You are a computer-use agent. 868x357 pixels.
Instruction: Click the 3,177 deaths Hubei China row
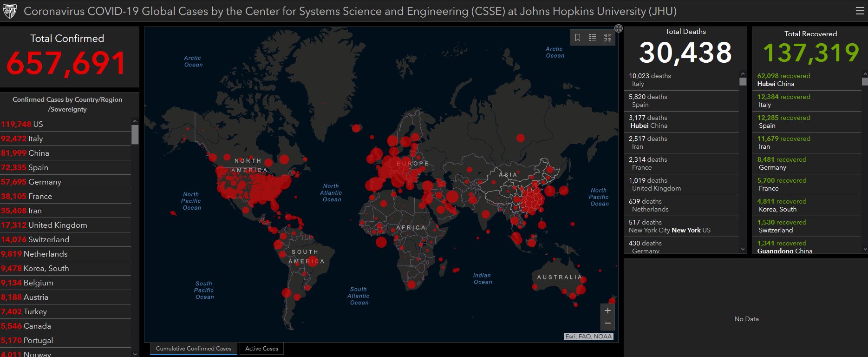(x=682, y=122)
